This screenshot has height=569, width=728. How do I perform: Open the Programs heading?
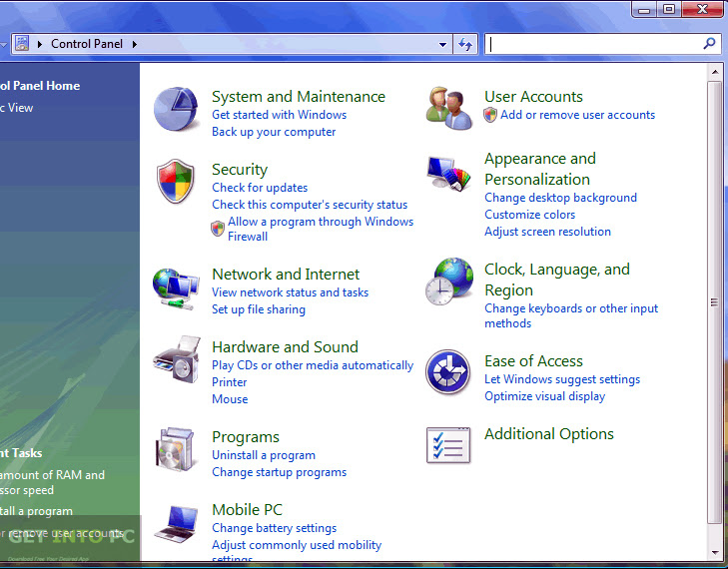[x=246, y=437]
